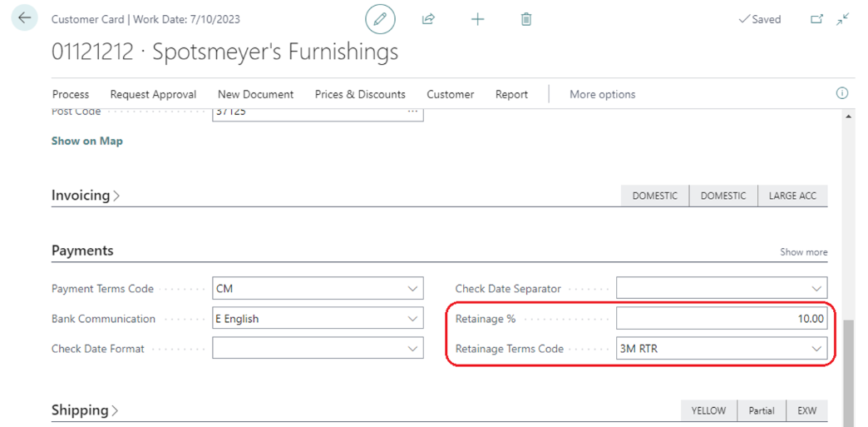The height and width of the screenshot is (427, 868).
Task: Click the Show on Map link
Action: click(x=87, y=141)
